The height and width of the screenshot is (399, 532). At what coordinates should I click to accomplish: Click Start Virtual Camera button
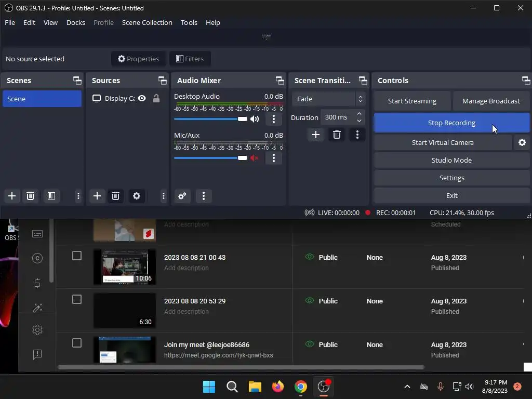coord(443,142)
